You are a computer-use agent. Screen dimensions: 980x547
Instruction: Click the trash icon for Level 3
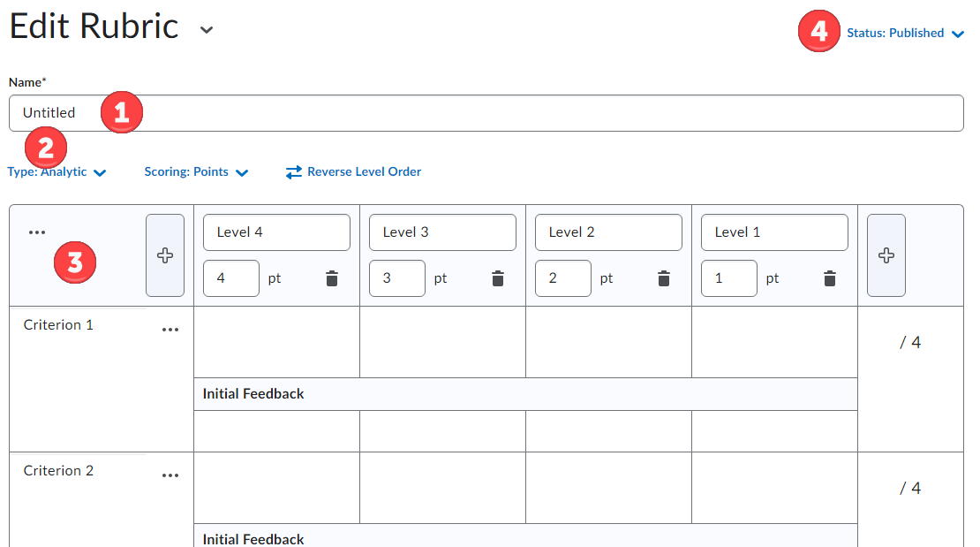498,278
